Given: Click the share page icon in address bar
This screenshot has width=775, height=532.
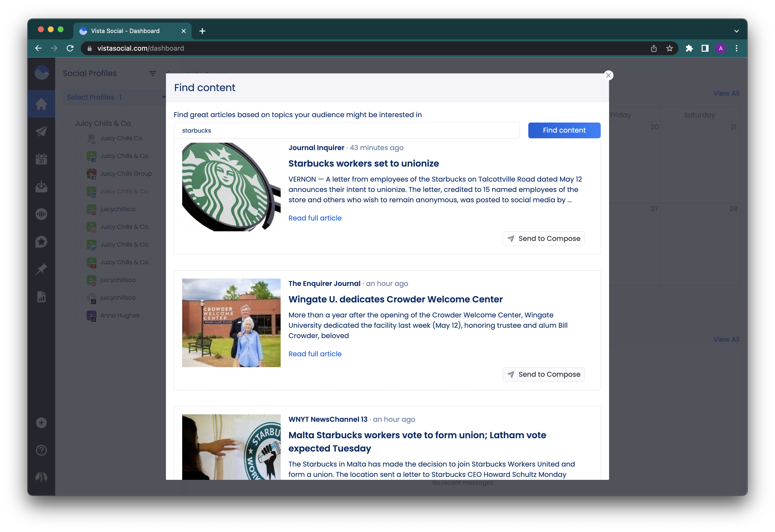Looking at the screenshot, I should pyautogui.click(x=654, y=48).
